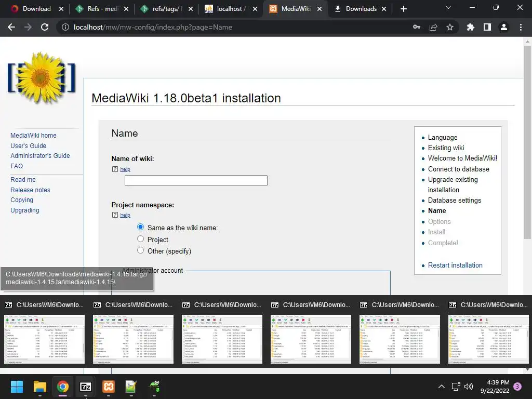
Task: Click help link under Name of wiki
Action: [x=125, y=169]
